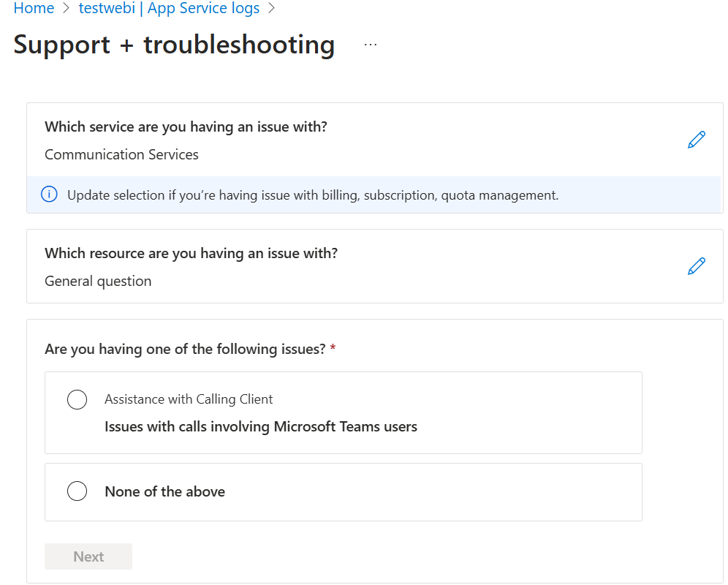This screenshot has width=728, height=585.
Task: Click pencil icon to change resource selection
Action: point(696,265)
